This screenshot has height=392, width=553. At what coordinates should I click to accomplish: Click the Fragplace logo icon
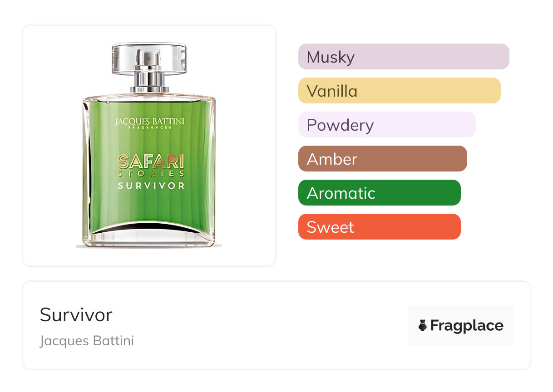423,325
